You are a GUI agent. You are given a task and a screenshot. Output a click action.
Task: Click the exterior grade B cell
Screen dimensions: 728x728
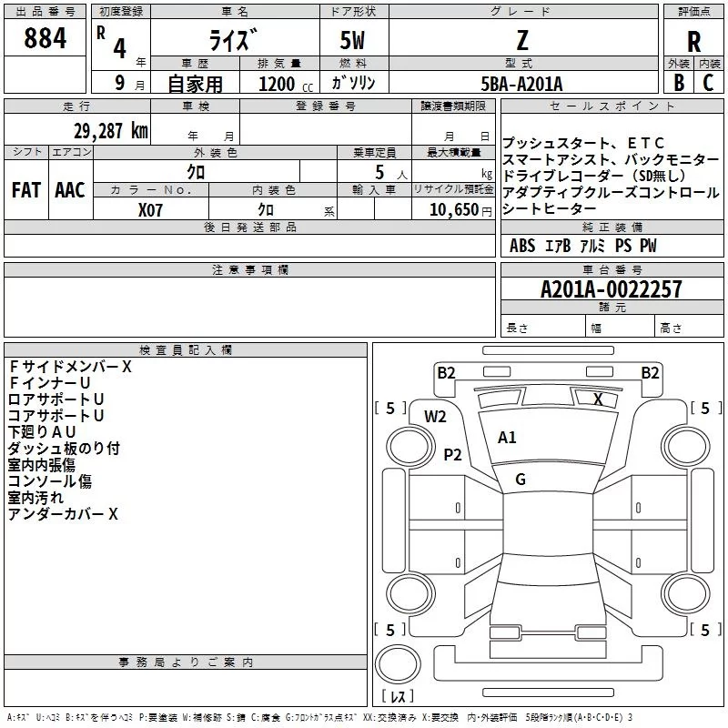click(x=678, y=83)
